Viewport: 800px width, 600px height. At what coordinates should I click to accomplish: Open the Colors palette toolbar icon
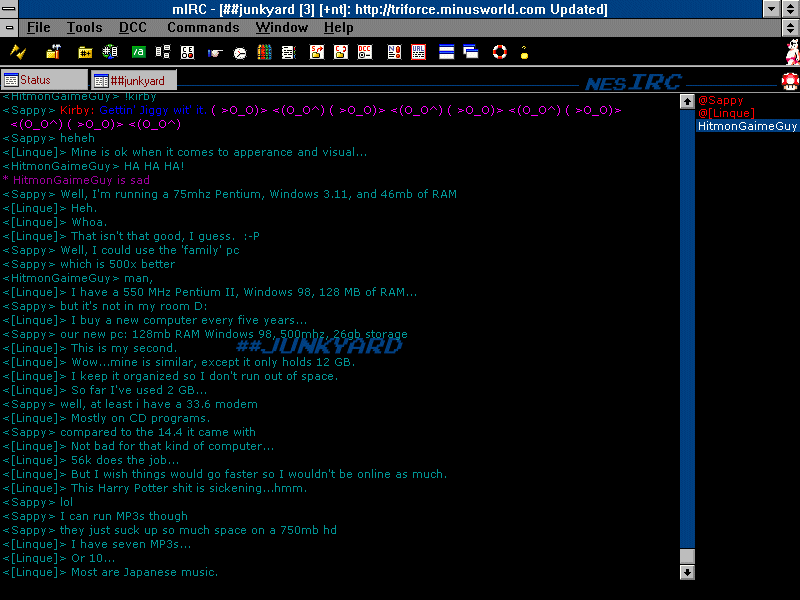pos(264,52)
